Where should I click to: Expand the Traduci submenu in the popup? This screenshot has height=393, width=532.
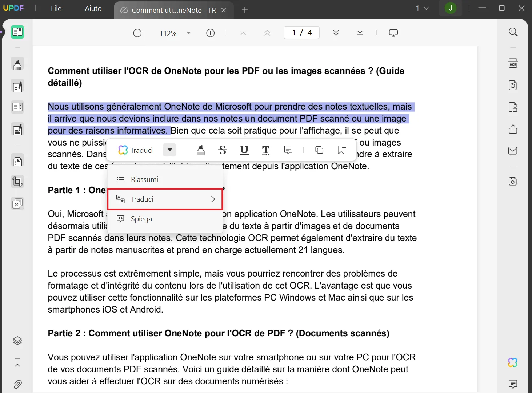click(165, 199)
